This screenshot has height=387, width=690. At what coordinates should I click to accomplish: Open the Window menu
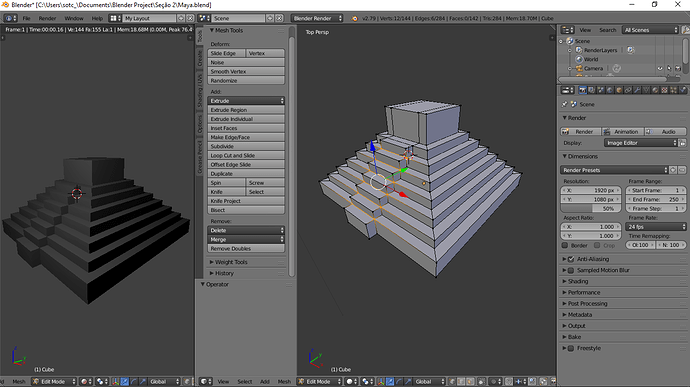point(74,18)
